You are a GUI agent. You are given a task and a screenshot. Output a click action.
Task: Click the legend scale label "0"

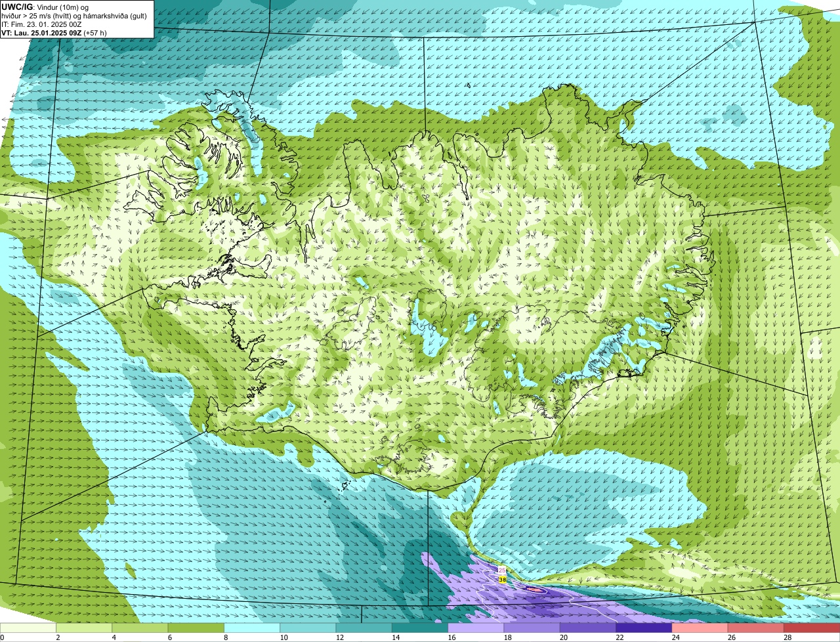[x=2, y=637]
